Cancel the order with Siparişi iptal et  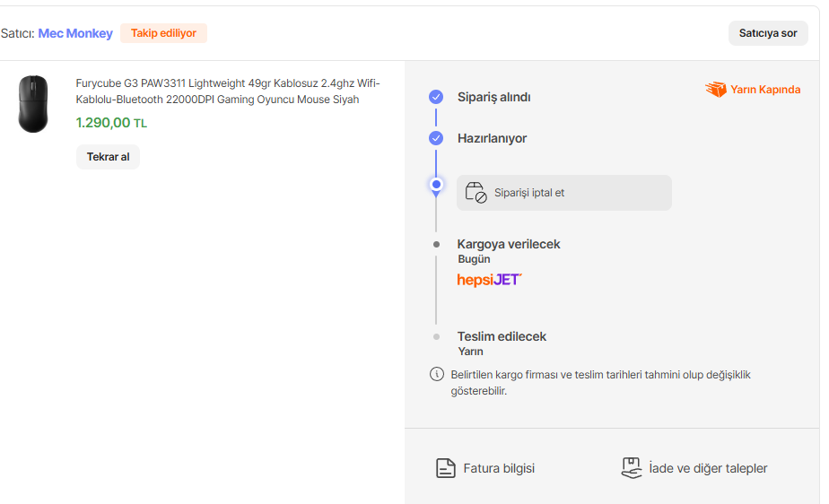(563, 193)
